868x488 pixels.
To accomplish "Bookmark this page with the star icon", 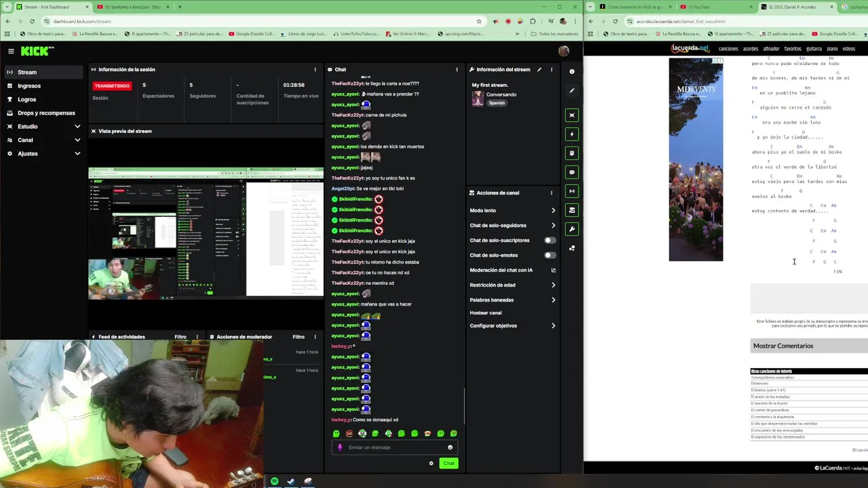I will 479,21.
